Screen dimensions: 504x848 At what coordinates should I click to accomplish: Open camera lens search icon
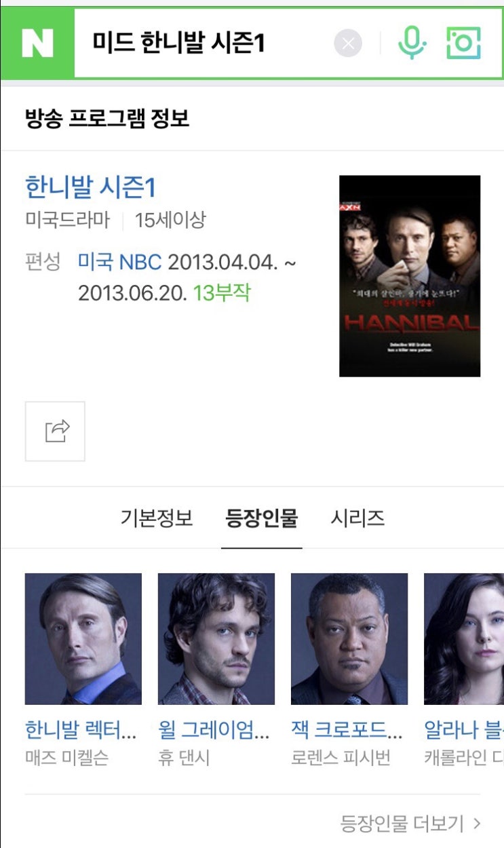pos(464,43)
